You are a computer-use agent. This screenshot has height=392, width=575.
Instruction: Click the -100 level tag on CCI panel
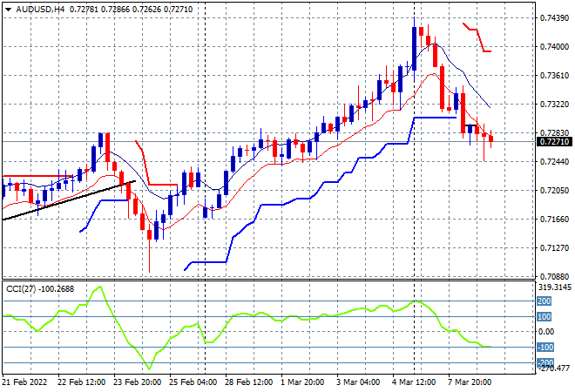pyautogui.click(x=545, y=348)
